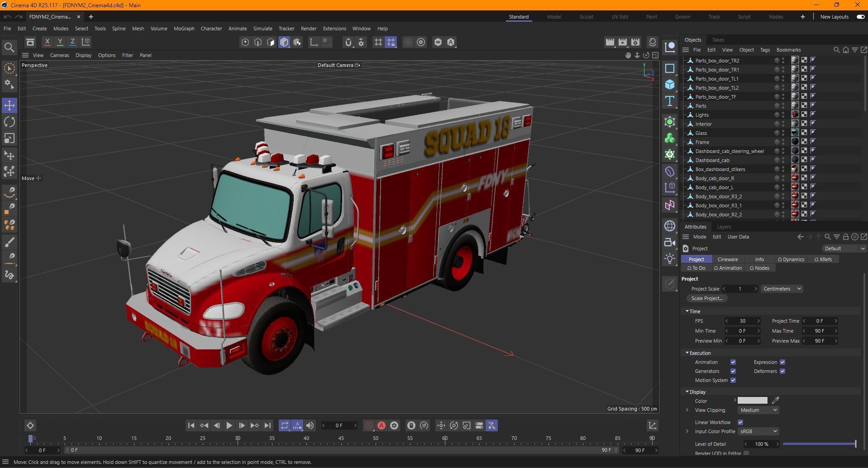Add a Cube primitive object
Screen dimensions: 868x468
670,85
